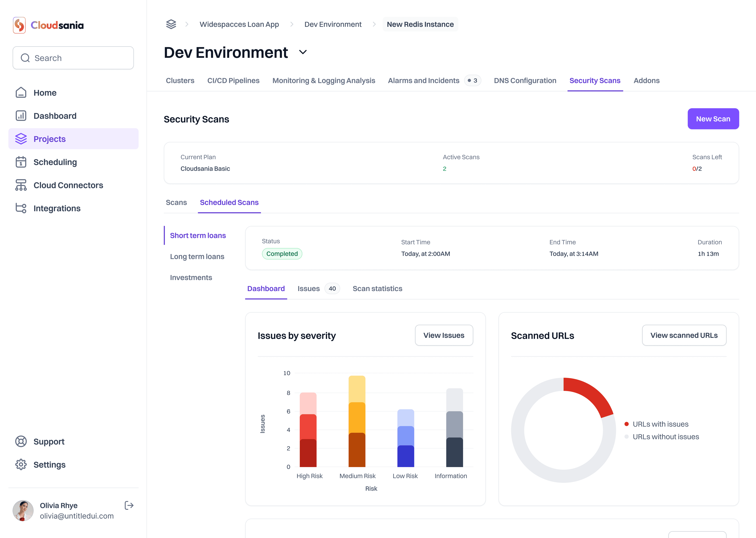This screenshot has width=756, height=538.
Task: Click the red URLs with issues donut segment
Action: [591, 393]
